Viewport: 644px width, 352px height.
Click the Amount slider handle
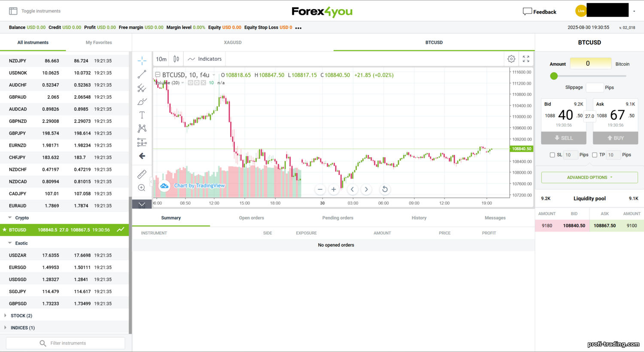point(554,76)
